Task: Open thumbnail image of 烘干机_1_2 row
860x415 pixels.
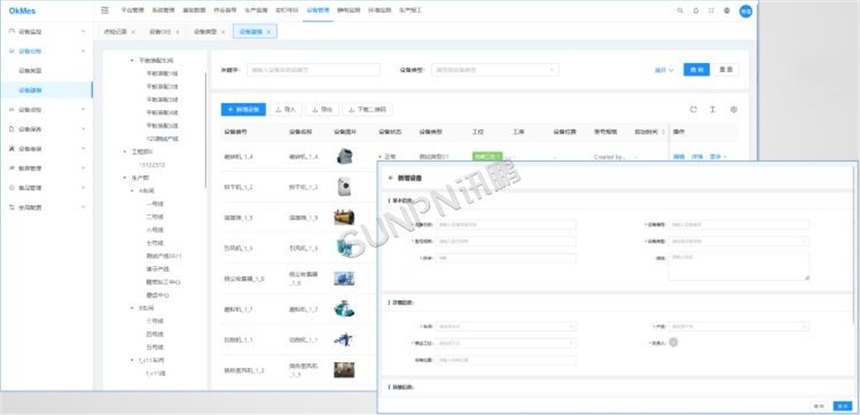Action: tap(344, 187)
